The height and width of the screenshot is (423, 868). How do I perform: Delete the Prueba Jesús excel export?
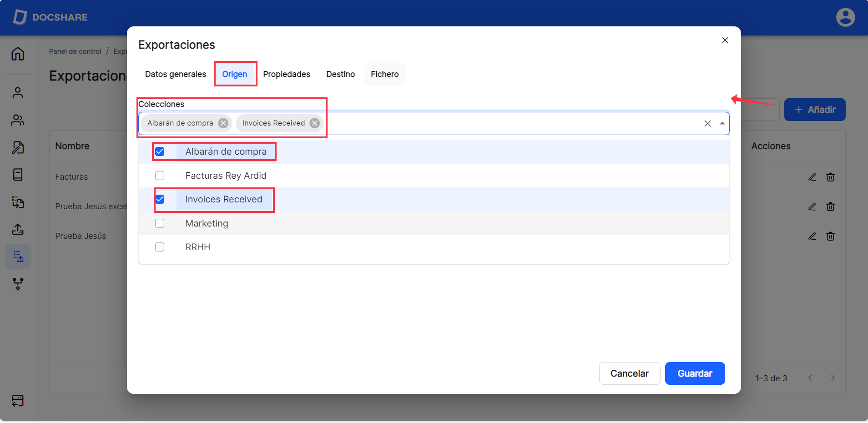[830, 206]
